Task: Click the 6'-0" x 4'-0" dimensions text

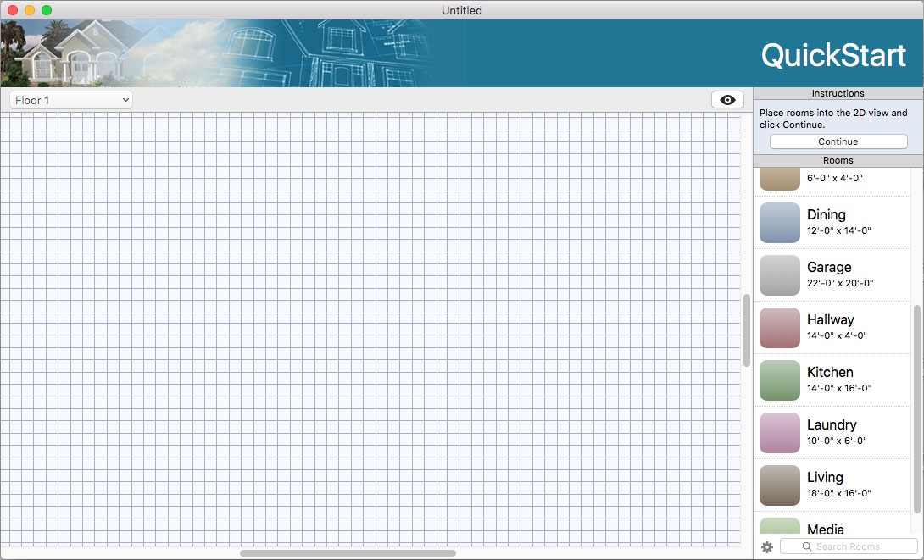Action: (x=835, y=178)
